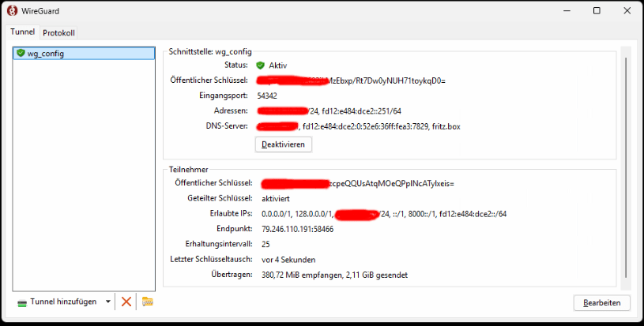Click the Status text 'Aktiv'

(x=277, y=66)
